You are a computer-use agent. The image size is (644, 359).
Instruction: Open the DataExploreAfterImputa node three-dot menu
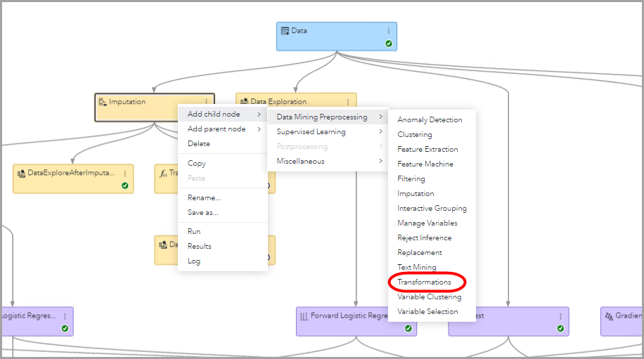[125, 174]
